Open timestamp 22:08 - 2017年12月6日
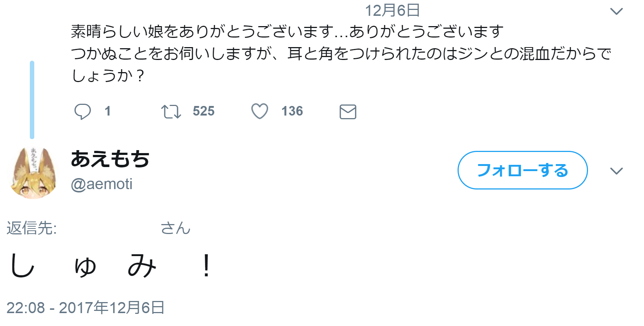This screenshot has height=326, width=644. click(85, 308)
